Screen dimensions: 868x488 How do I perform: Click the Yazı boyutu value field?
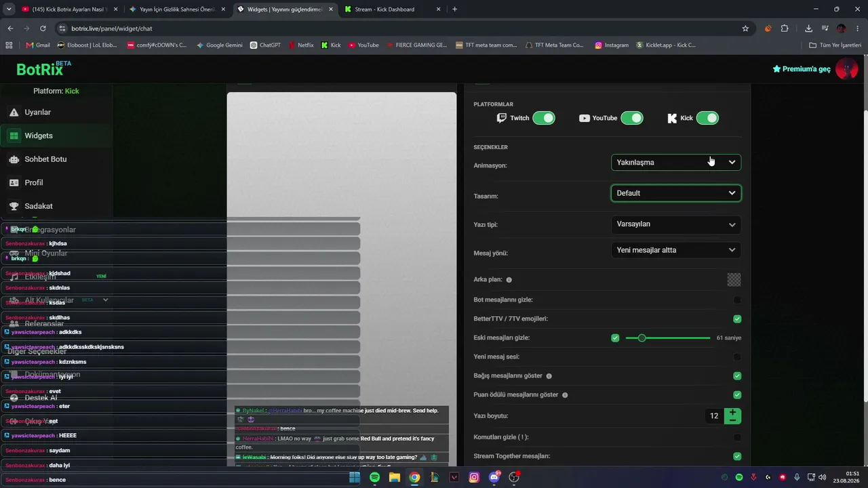pyautogui.click(x=714, y=416)
